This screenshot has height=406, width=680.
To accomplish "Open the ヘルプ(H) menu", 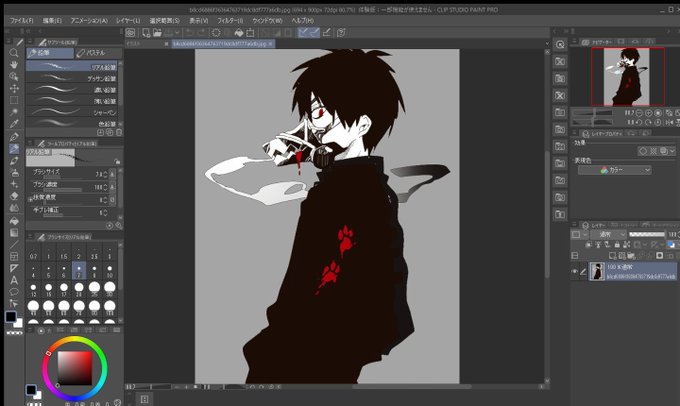I will (x=302, y=20).
